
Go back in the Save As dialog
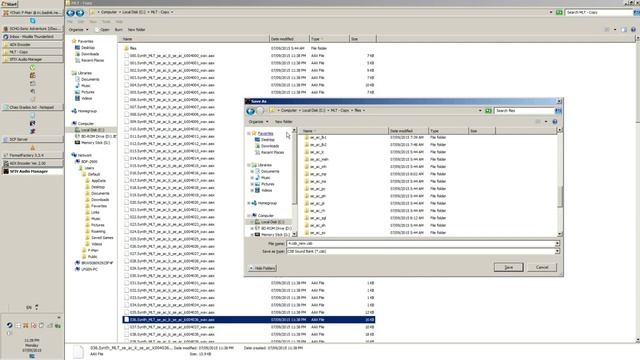click(x=251, y=111)
